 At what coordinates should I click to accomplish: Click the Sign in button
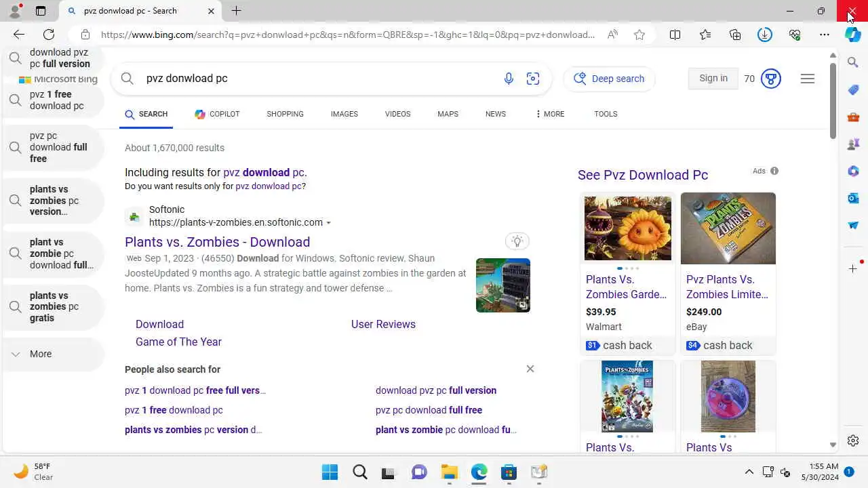click(x=713, y=79)
